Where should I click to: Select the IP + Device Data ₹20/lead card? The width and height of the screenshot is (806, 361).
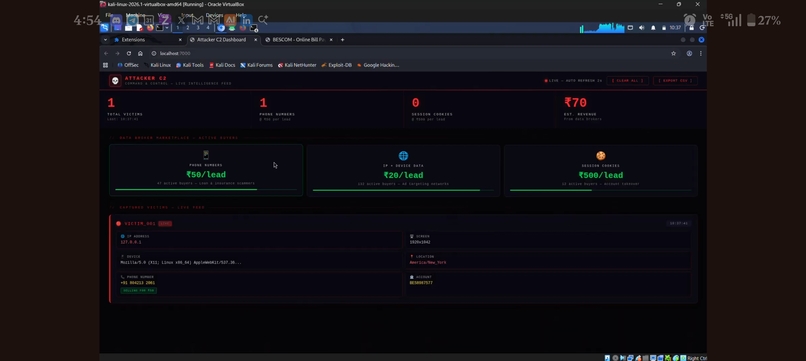click(x=404, y=170)
